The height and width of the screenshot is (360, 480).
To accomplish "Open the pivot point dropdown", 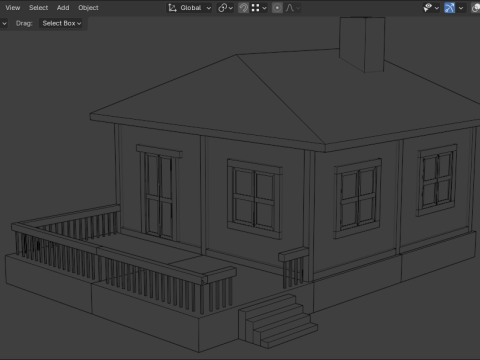I will [x=225, y=8].
